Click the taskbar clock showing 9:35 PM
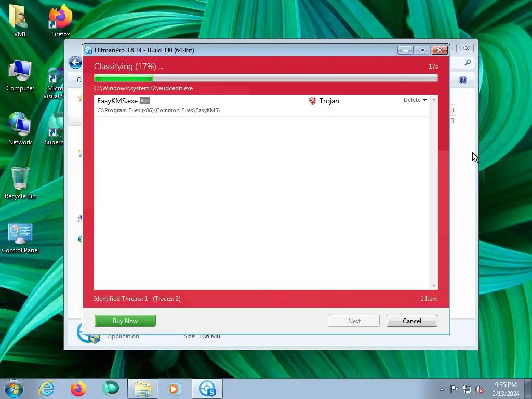The width and height of the screenshot is (532, 399). (506, 389)
